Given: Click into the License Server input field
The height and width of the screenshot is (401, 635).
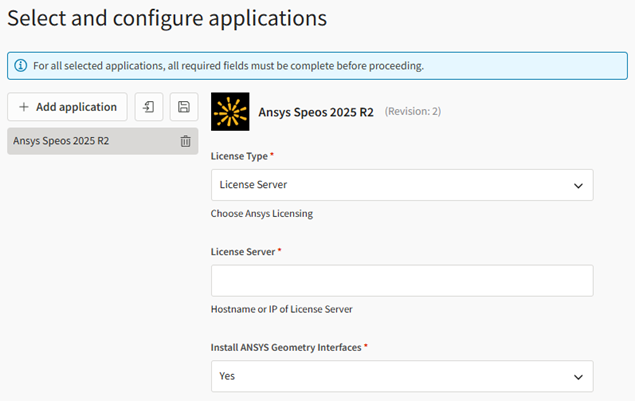Looking at the screenshot, I should 402,281.
